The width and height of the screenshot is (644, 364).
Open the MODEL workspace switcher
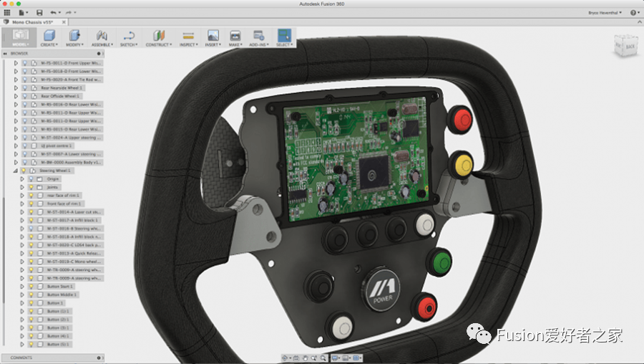(20, 37)
